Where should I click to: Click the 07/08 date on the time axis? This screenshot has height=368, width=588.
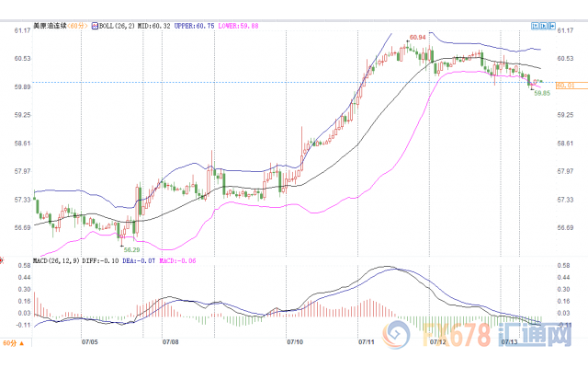click(170, 342)
